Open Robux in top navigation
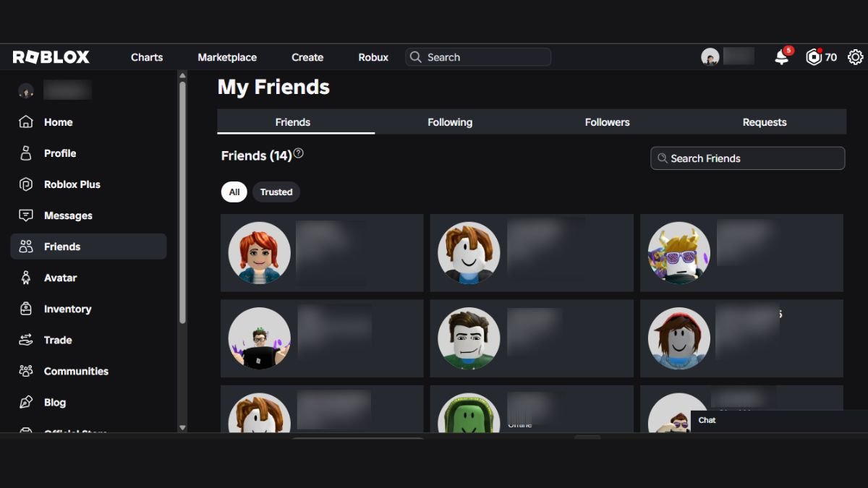868x488 pixels. click(x=373, y=57)
